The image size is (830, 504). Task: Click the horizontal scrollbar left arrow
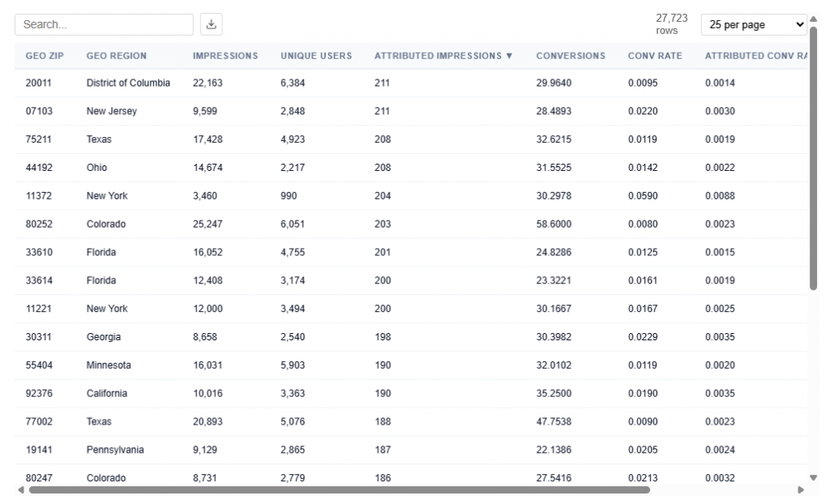click(x=20, y=489)
